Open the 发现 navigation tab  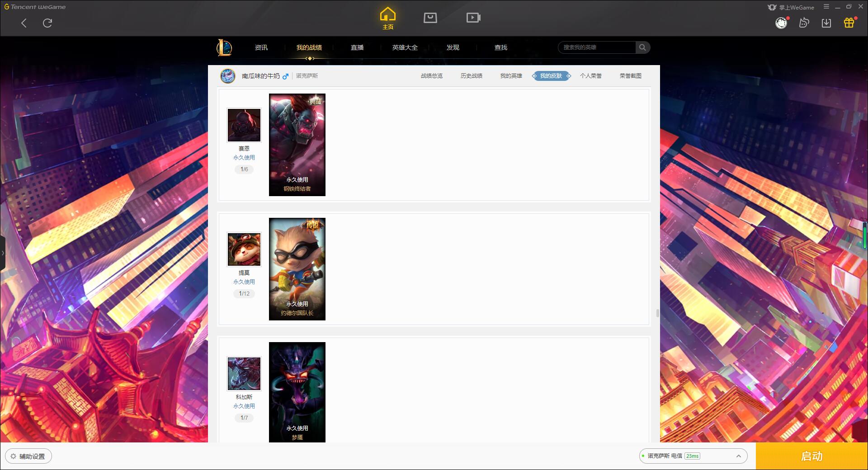click(x=453, y=47)
